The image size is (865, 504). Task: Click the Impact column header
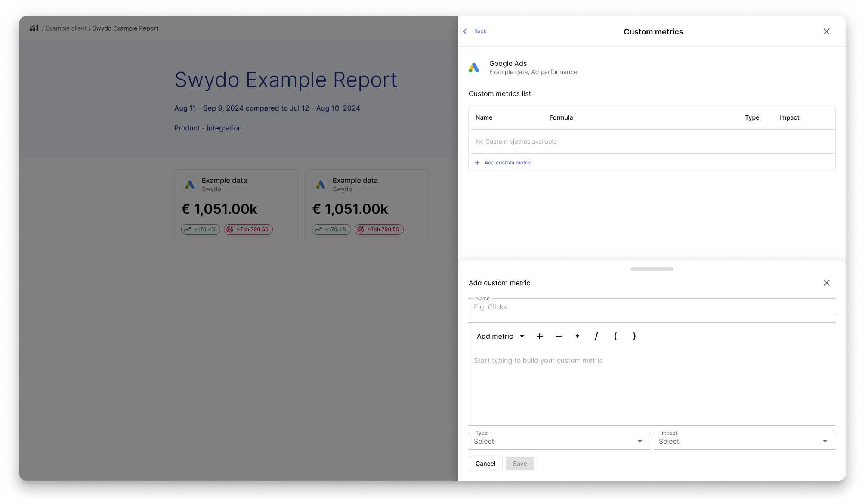[789, 117]
